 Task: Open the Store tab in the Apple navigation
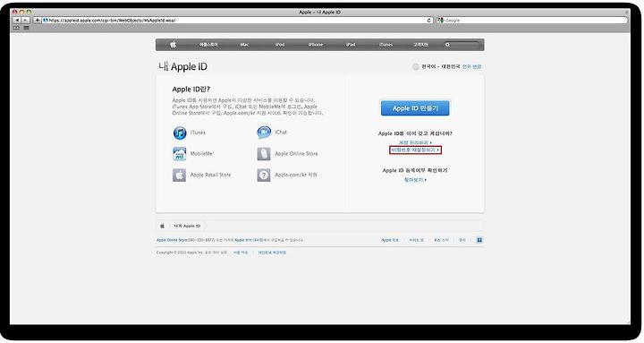208,45
